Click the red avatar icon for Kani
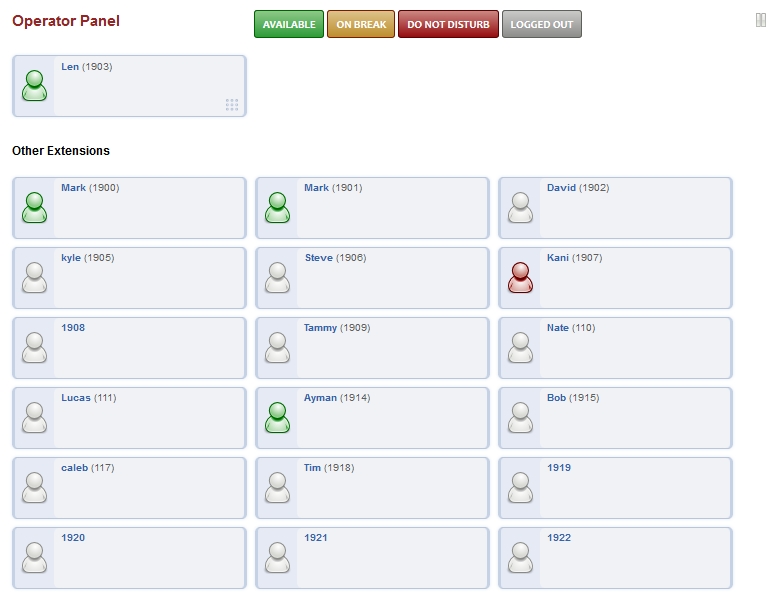 click(520, 277)
